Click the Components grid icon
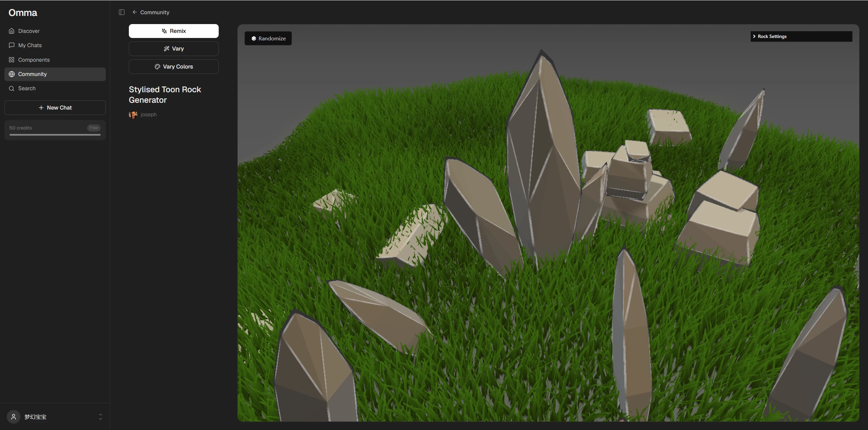The height and width of the screenshot is (430, 868). 12,60
